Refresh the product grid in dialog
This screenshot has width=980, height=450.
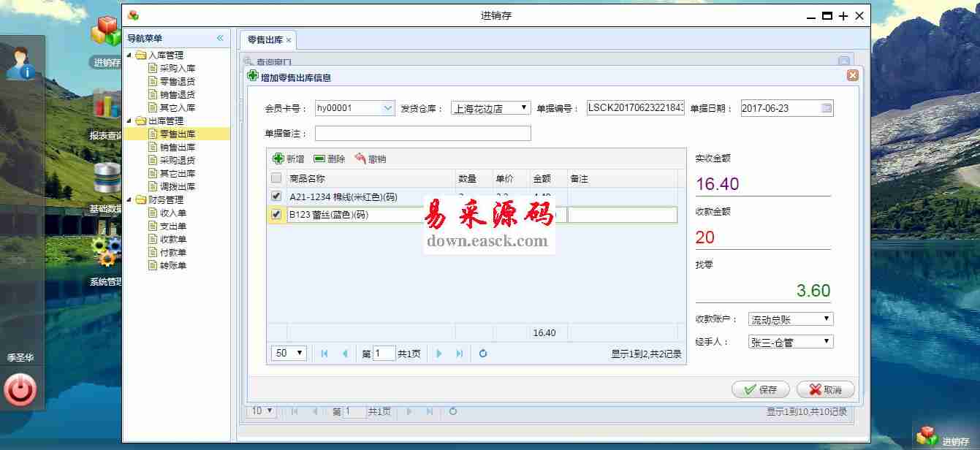tap(483, 354)
